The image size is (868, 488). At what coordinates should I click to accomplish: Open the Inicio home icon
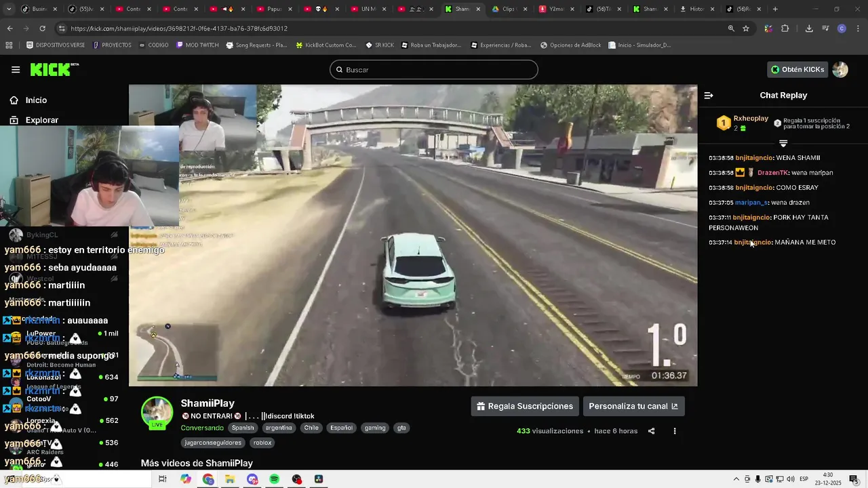tap(14, 100)
